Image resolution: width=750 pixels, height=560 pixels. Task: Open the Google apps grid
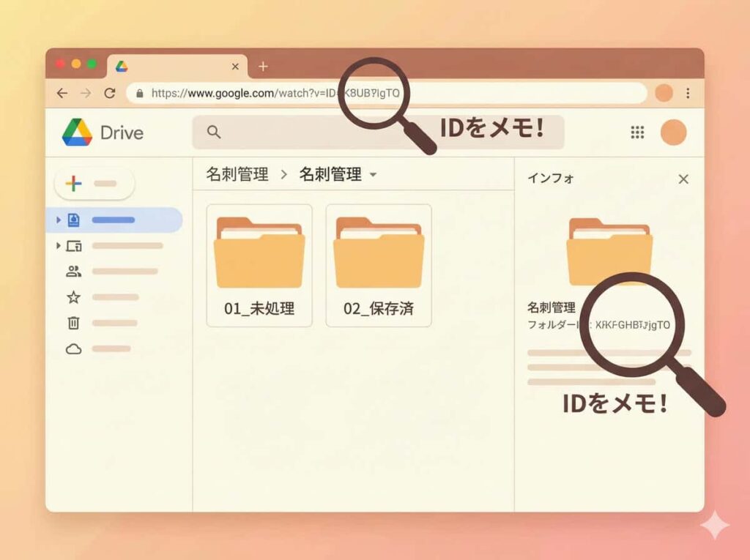coord(637,132)
